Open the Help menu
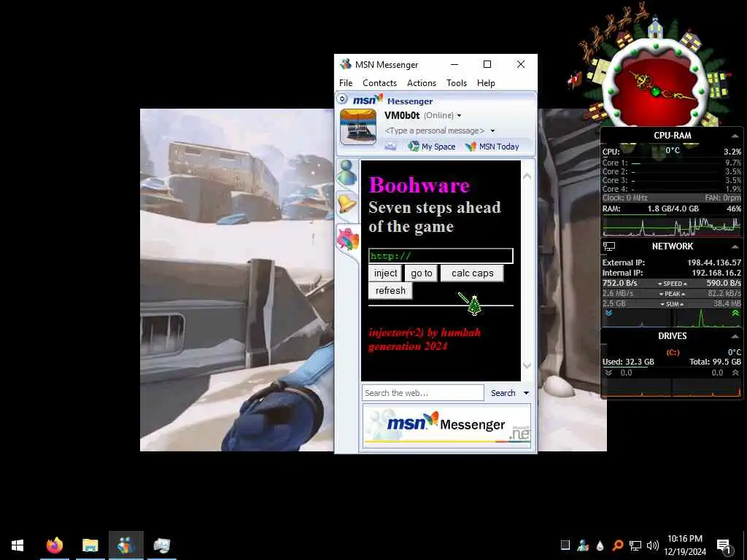Screen dimensions: 747x560 pyautogui.click(x=486, y=83)
